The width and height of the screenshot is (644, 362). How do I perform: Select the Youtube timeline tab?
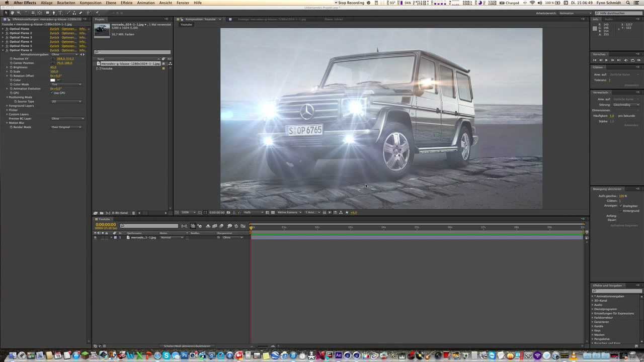(104, 219)
